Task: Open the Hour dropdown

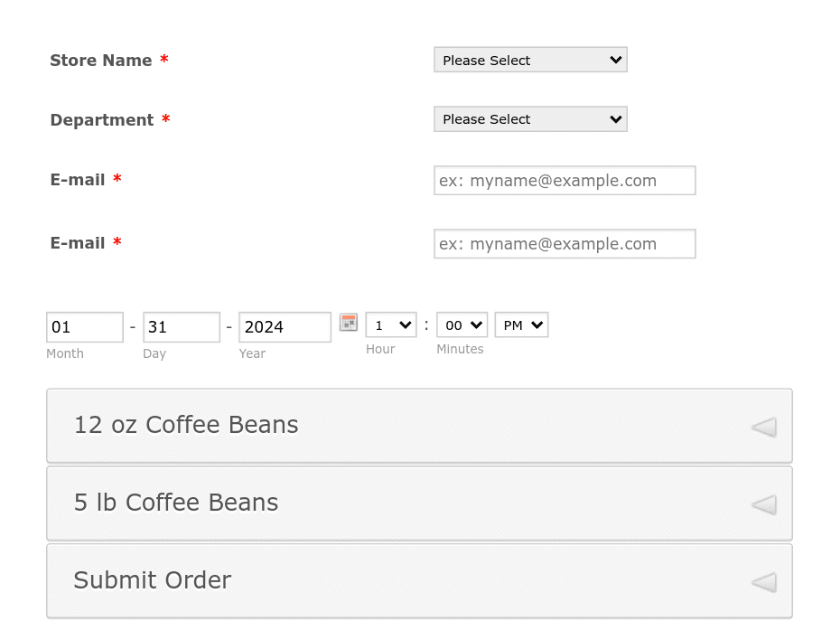Action: (x=390, y=325)
